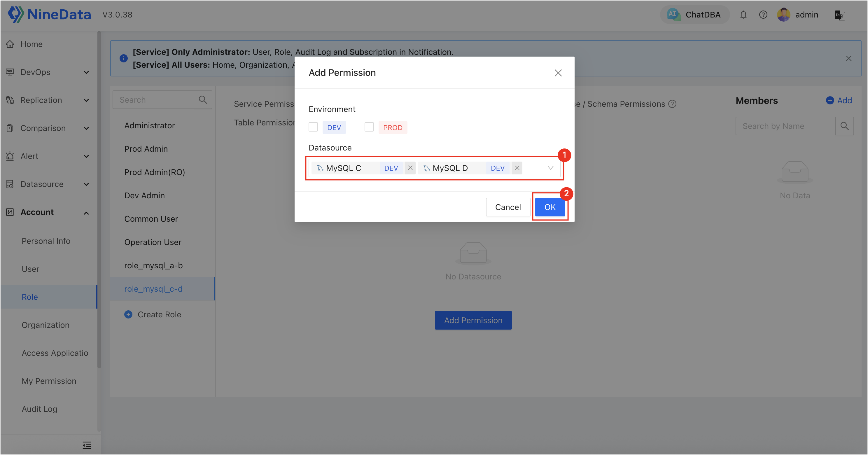Open the help question-mark icon
The width and height of the screenshot is (868, 455).
pos(763,15)
